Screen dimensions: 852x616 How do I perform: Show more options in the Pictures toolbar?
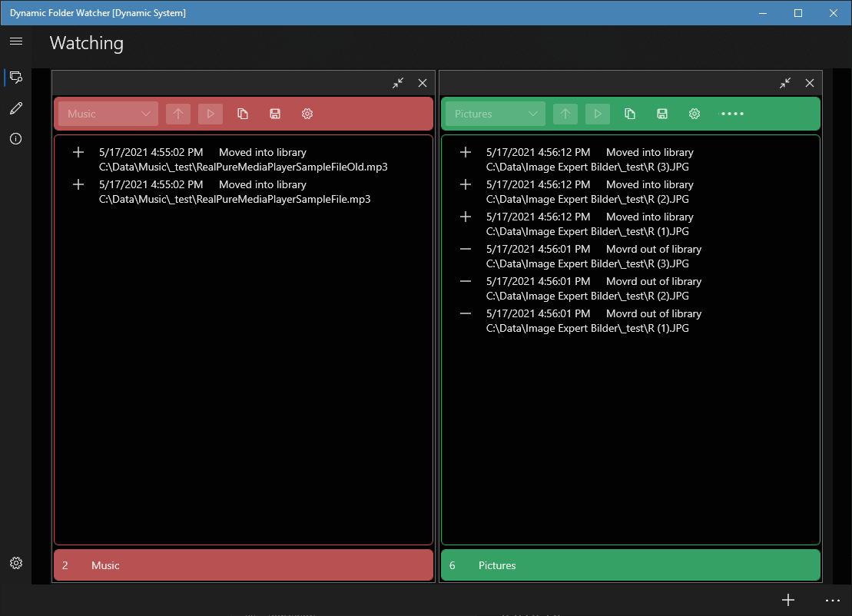point(732,114)
